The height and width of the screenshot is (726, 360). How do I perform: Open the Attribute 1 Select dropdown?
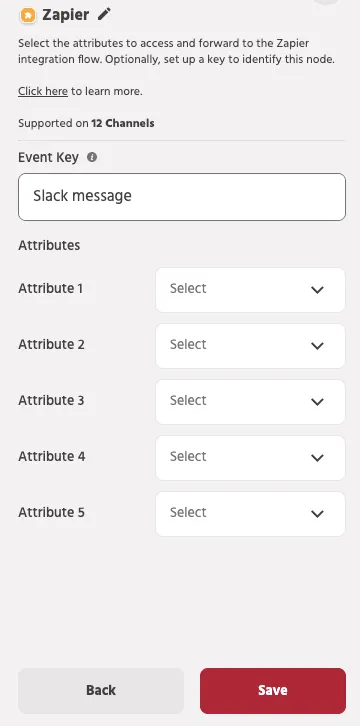click(250, 290)
